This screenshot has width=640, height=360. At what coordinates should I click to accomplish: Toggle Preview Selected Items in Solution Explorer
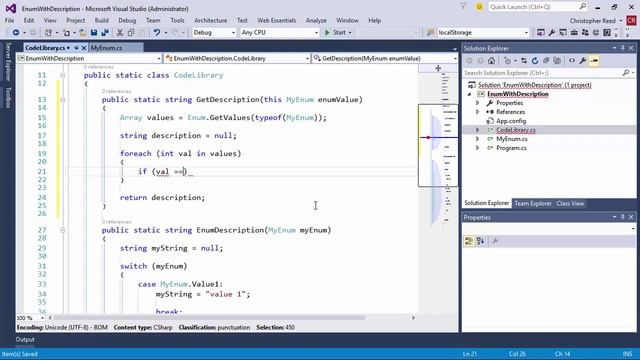(x=594, y=61)
